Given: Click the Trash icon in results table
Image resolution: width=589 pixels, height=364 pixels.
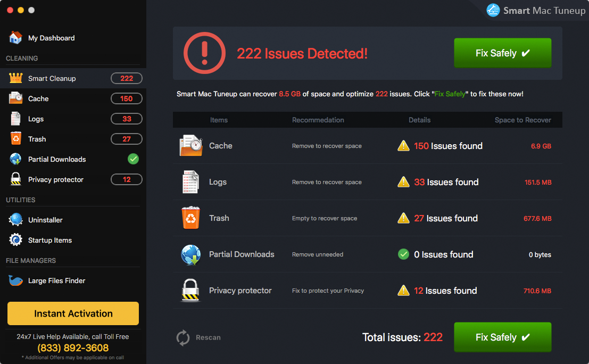Looking at the screenshot, I should pos(191,218).
